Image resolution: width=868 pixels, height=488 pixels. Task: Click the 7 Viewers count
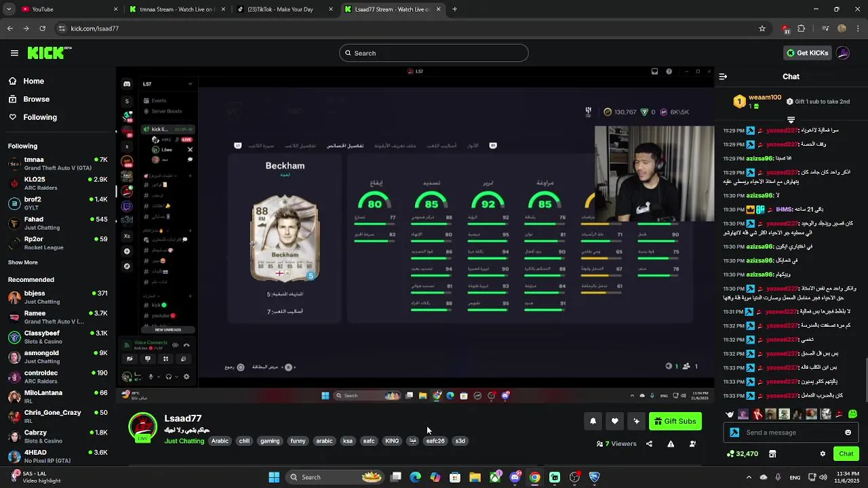[616, 444]
